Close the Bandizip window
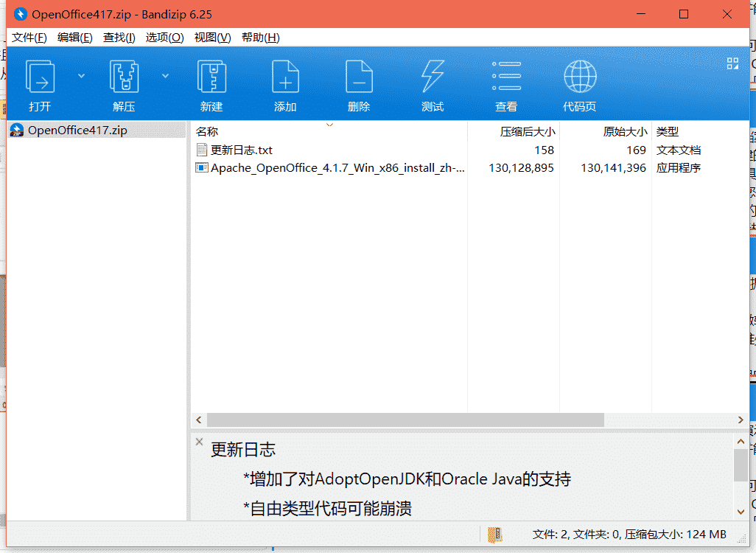This screenshot has width=756, height=553. click(x=727, y=14)
